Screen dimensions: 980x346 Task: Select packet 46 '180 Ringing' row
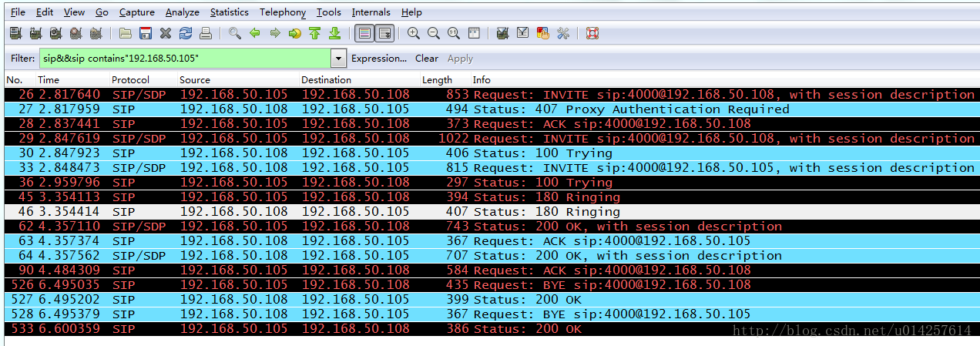click(490, 212)
